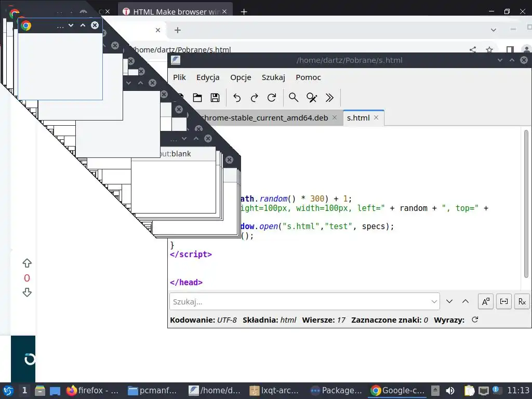Find previous match with up chevron
The image size is (532, 399).
pyautogui.click(x=465, y=301)
